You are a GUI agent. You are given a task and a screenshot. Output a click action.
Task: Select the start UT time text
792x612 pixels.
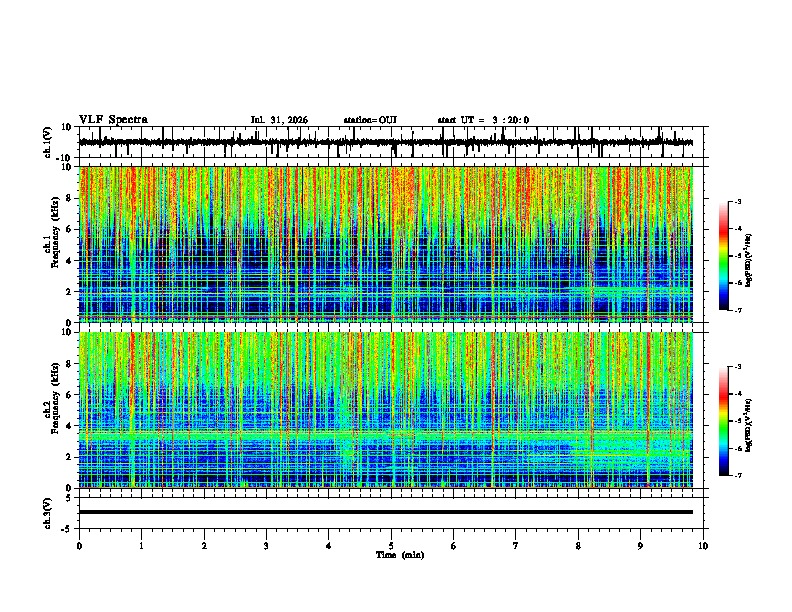tap(483, 120)
